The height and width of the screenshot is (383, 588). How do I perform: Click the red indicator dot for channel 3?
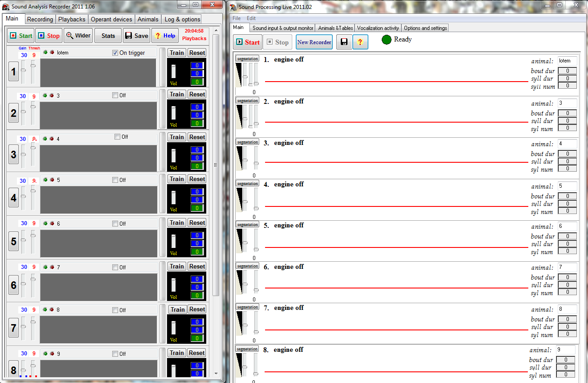pyautogui.click(x=52, y=139)
